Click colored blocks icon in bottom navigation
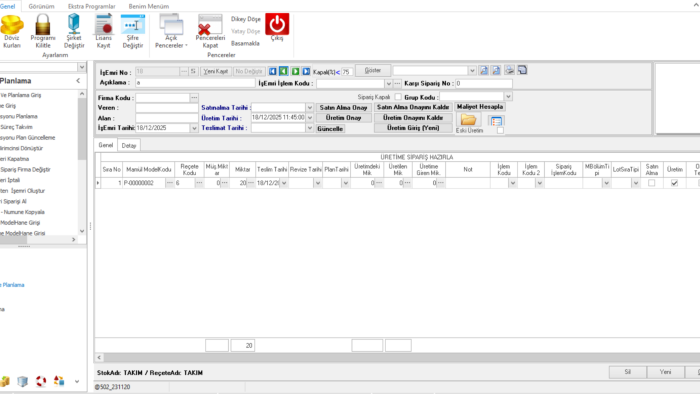The height and width of the screenshot is (394, 700). 58,381
